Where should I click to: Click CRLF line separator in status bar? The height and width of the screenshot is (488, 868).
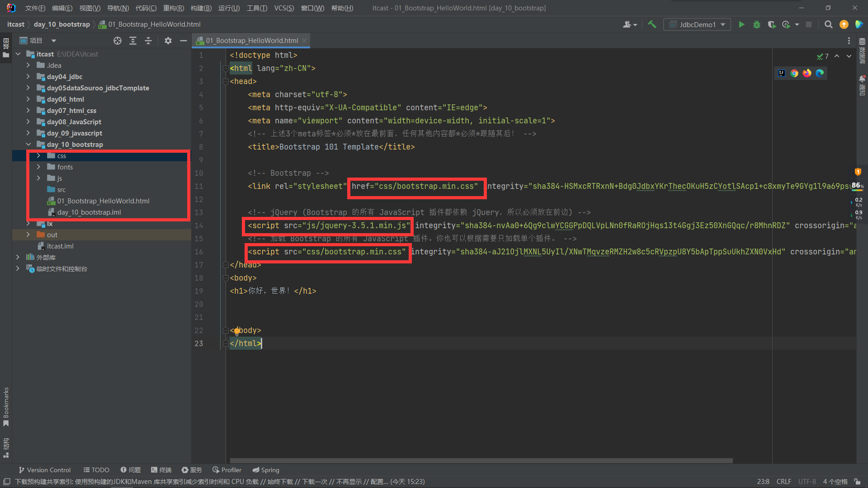pyautogui.click(x=783, y=482)
